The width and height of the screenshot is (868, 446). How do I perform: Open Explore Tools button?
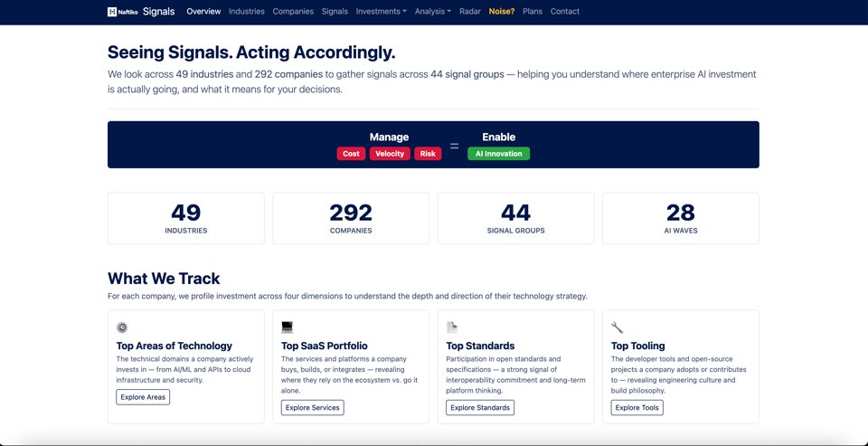tap(637, 408)
